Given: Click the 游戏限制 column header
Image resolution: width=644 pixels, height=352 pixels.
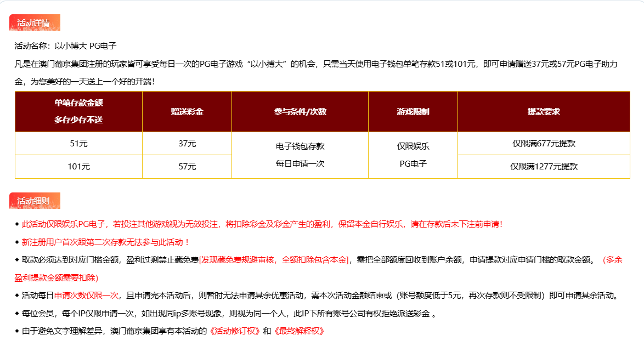Looking at the screenshot, I should coord(413,111).
